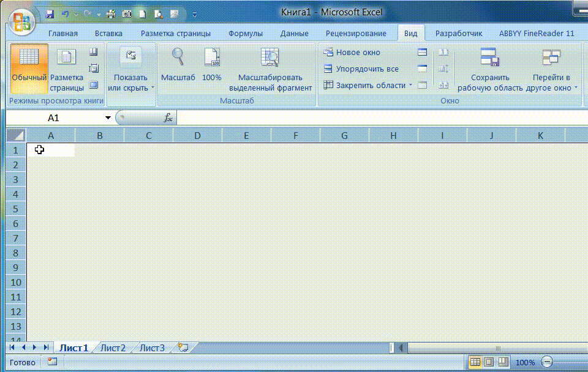Go to last sheet with navigation arrow
This screenshot has height=372, width=588.
(46, 348)
